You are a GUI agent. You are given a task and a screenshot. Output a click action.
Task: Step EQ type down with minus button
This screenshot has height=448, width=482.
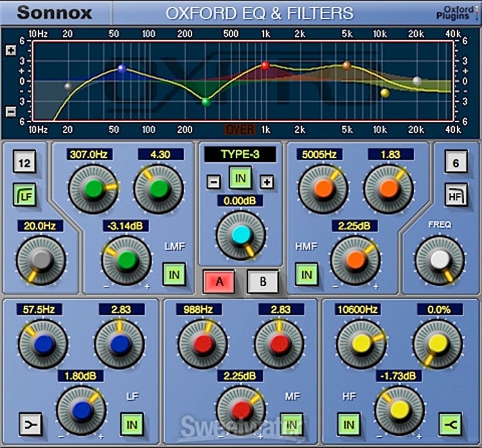tap(213, 182)
